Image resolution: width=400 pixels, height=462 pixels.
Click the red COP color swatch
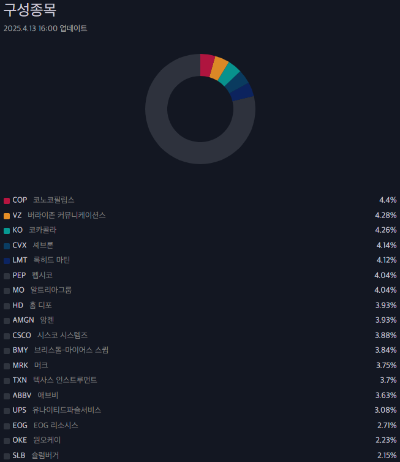coord(7,201)
